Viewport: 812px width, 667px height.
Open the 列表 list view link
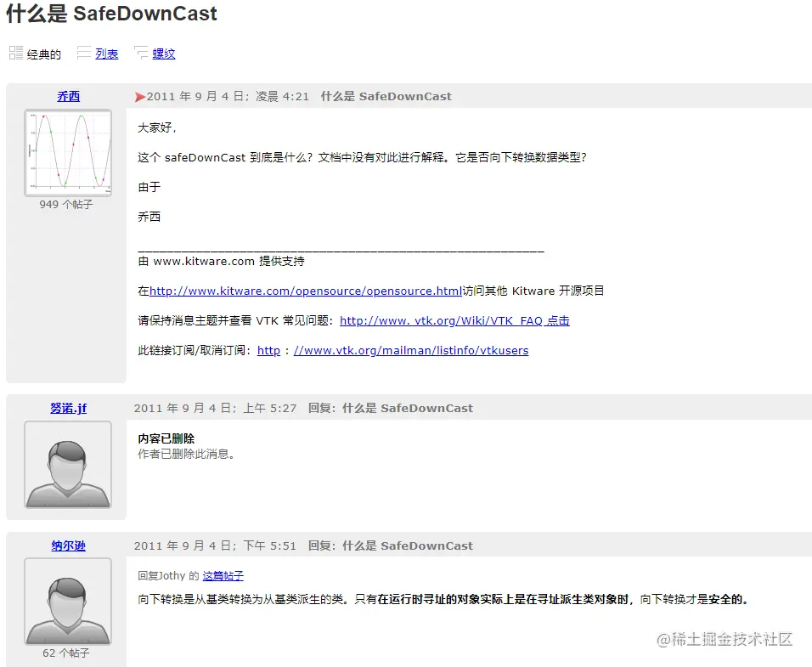(x=107, y=54)
